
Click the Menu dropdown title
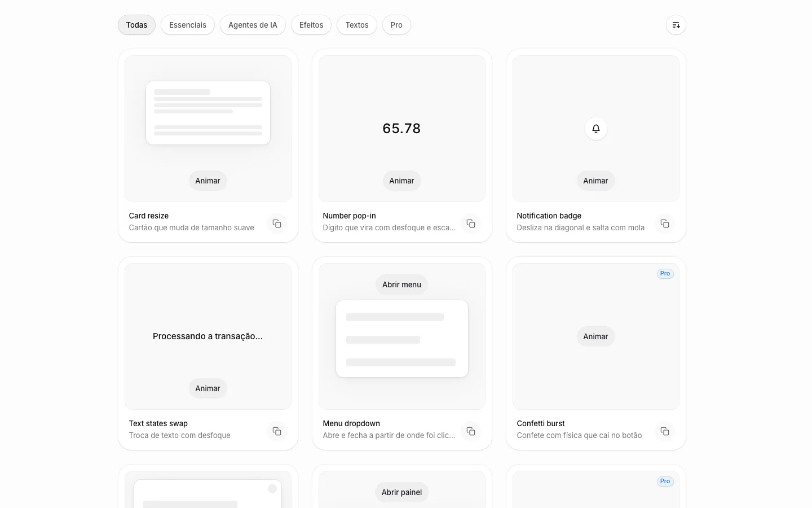(352, 423)
